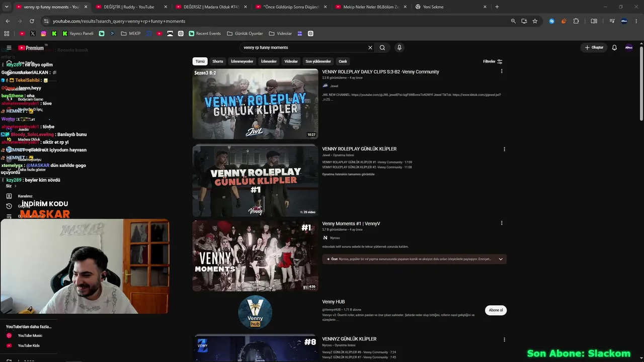The height and width of the screenshot is (362, 644).
Task: Open the MEKİP bookmark folder
Action: click(131, 34)
